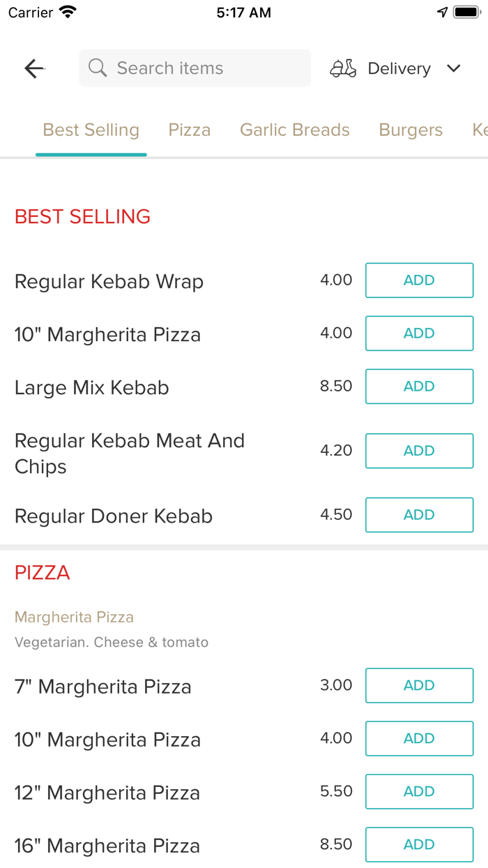The height and width of the screenshot is (868, 488).
Task: Add Regular Kebab Wrap to order
Action: click(x=419, y=280)
